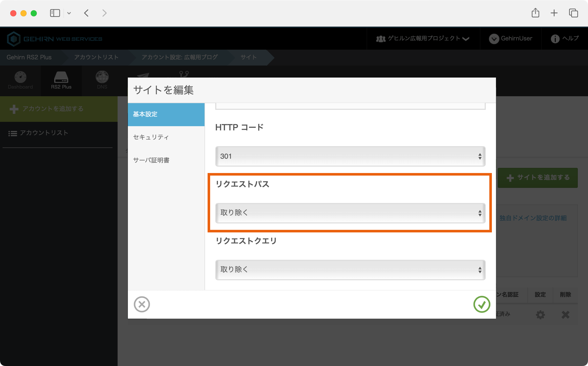
Task: Change the リクエストパス 取り除く selection
Action: [x=350, y=213]
